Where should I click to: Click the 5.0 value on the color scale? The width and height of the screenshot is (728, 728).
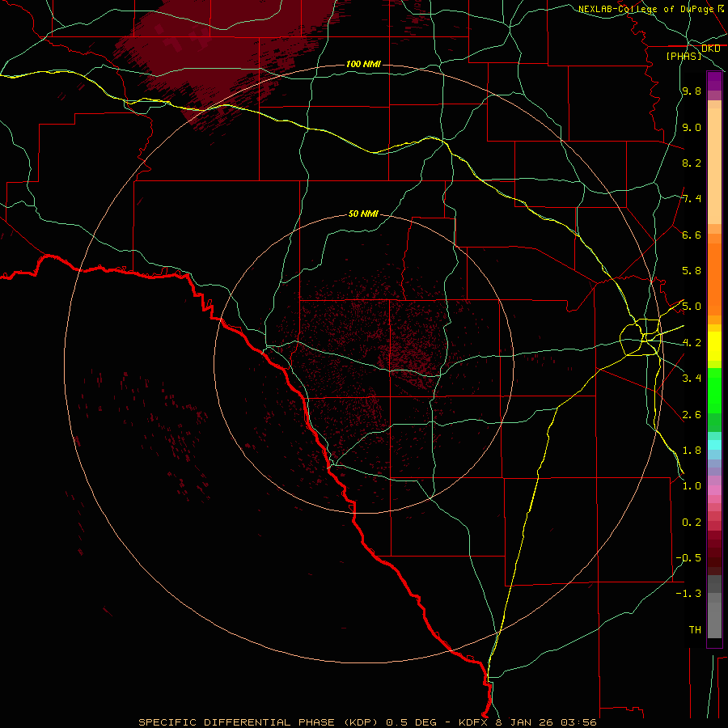(692, 307)
